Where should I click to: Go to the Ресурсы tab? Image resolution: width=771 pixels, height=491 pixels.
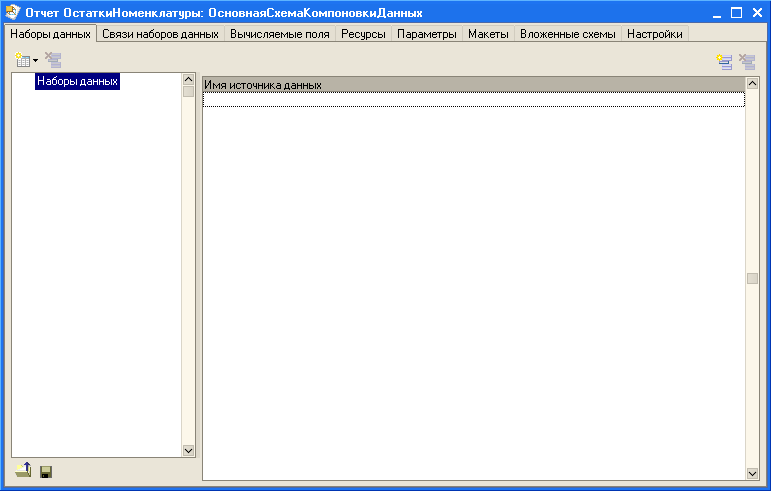(x=362, y=34)
